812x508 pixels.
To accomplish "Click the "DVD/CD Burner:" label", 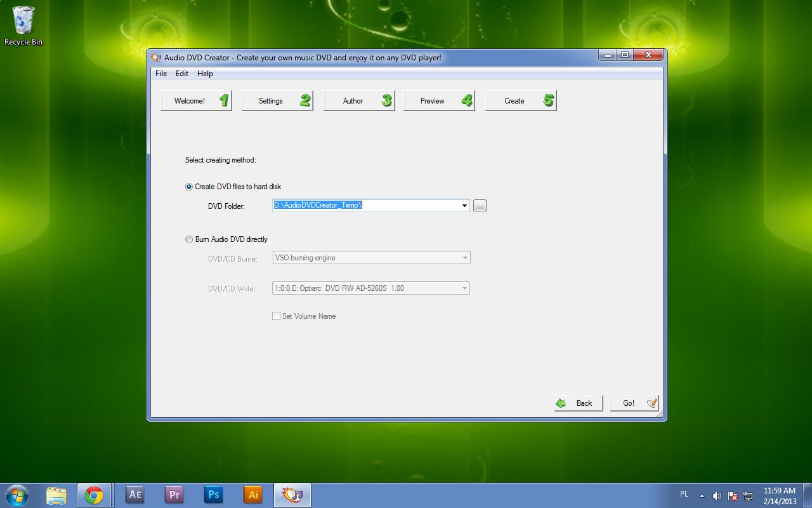I will point(233,259).
